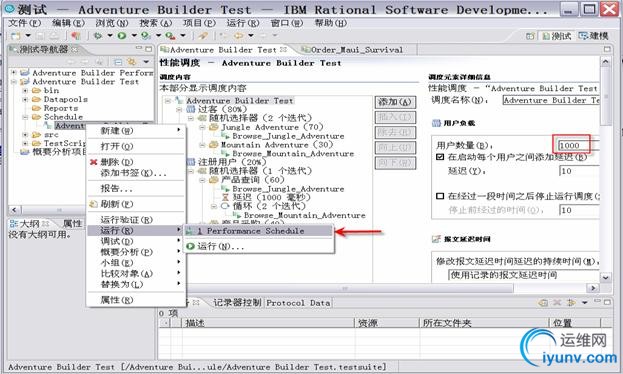Open dropdown next to New toolbar icon
The image size is (623, 374).
pos(28,36)
